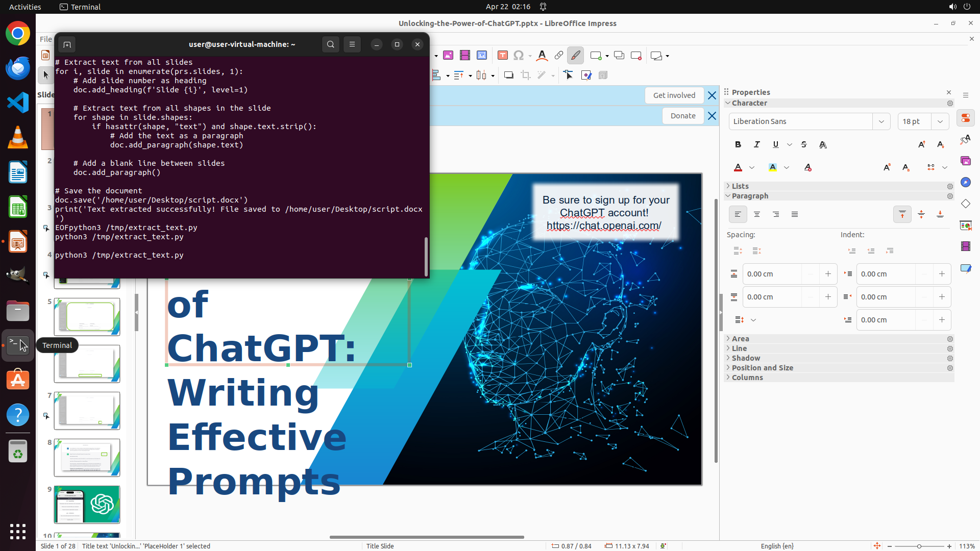This screenshot has height=551, width=980.
Task: Open terminal hamburger menu
Action: [352, 44]
